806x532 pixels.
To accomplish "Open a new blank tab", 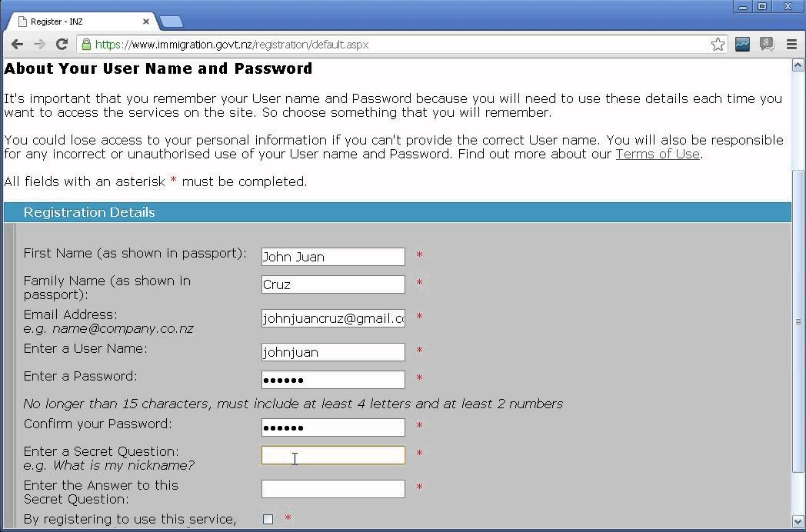I will click(x=172, y=22).
